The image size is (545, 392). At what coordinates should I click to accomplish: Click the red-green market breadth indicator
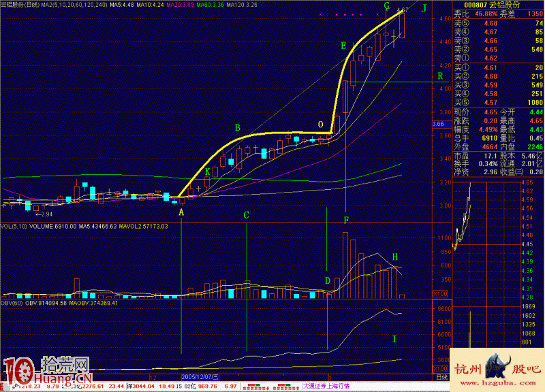point(271,387)
